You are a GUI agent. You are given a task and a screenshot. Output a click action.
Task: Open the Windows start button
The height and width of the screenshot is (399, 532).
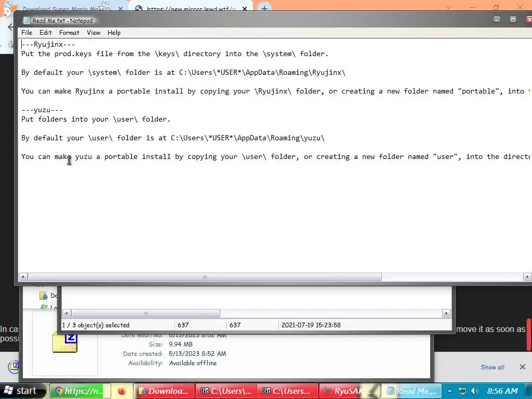(x=22, y=391)
